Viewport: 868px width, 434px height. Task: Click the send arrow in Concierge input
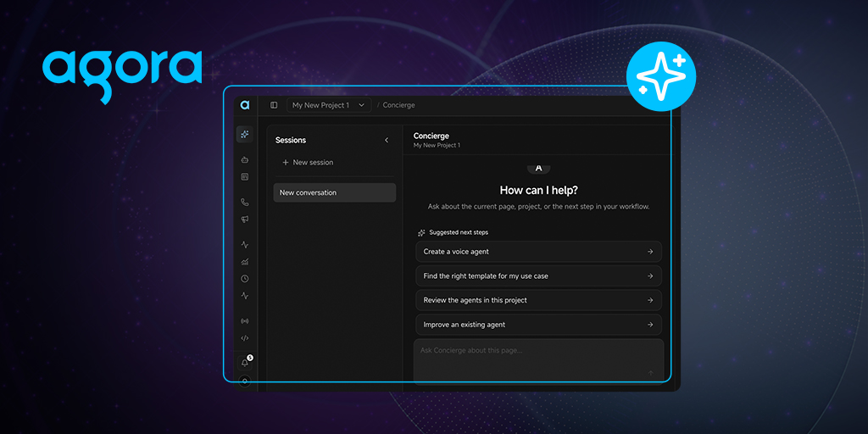point(650,373)
